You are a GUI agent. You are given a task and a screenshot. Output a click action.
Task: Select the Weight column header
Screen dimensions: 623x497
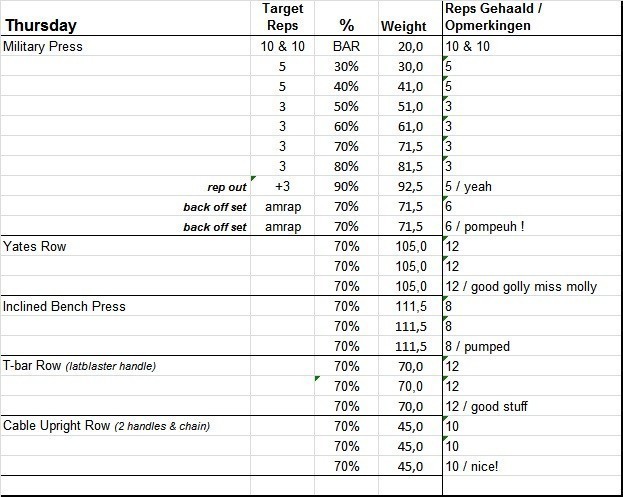[403, 26]
